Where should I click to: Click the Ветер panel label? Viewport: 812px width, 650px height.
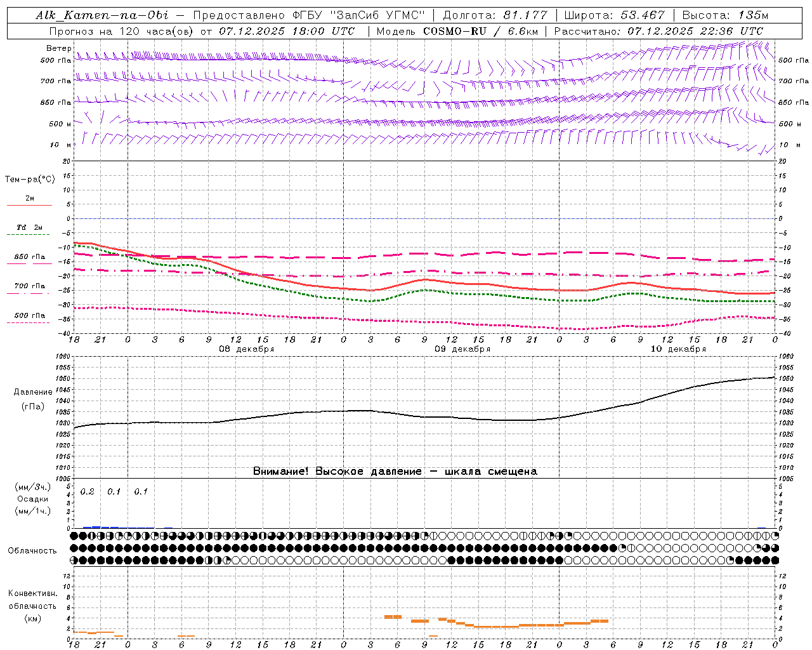pos(59,48)
